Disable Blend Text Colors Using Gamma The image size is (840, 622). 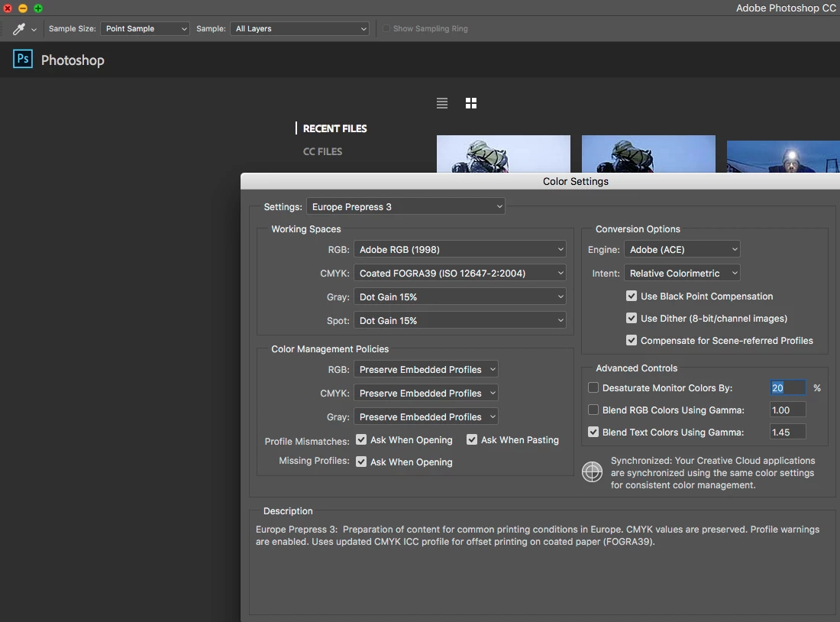click(x=593, y=432)
